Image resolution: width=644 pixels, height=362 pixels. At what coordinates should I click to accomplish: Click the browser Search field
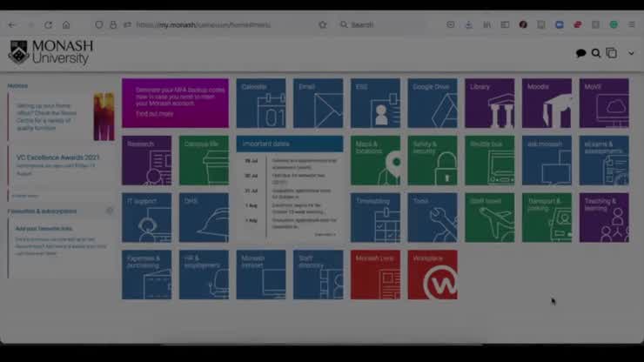click(x=382, y=25)
